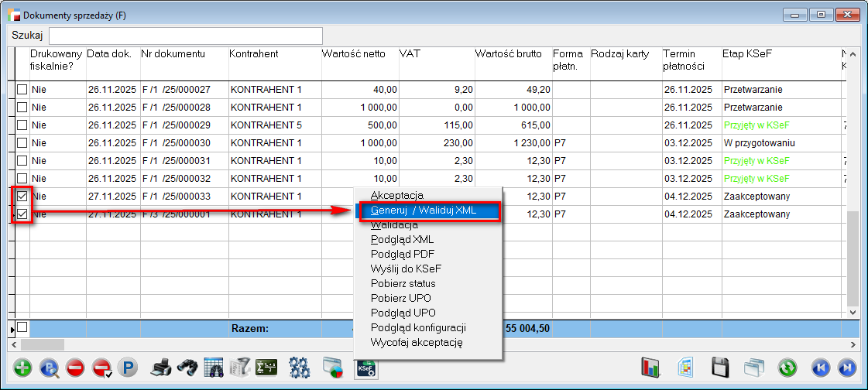Screen dimensions: 868x390
Task: Tick the checkbox for document 000030
Action: (22, 143)
